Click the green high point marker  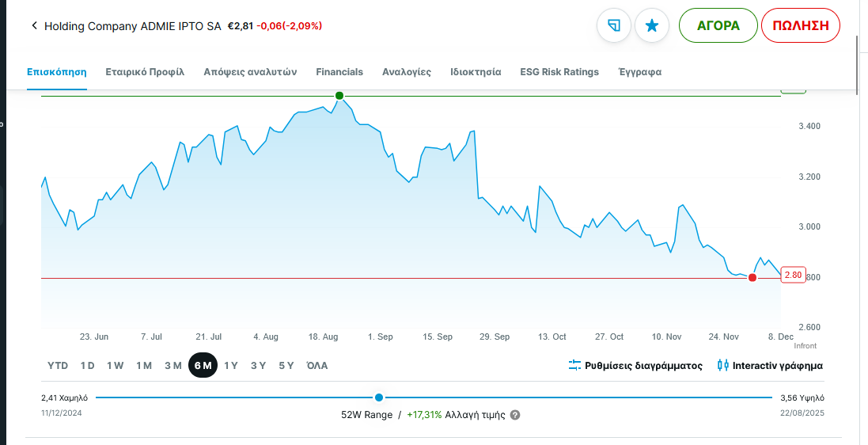click(x=339, y=96)
